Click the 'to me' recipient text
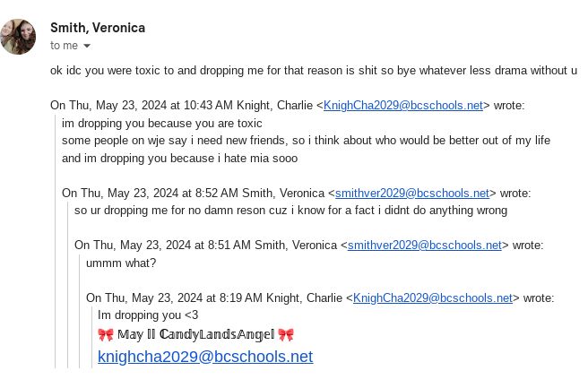588x388 pixels. point(64,46)
